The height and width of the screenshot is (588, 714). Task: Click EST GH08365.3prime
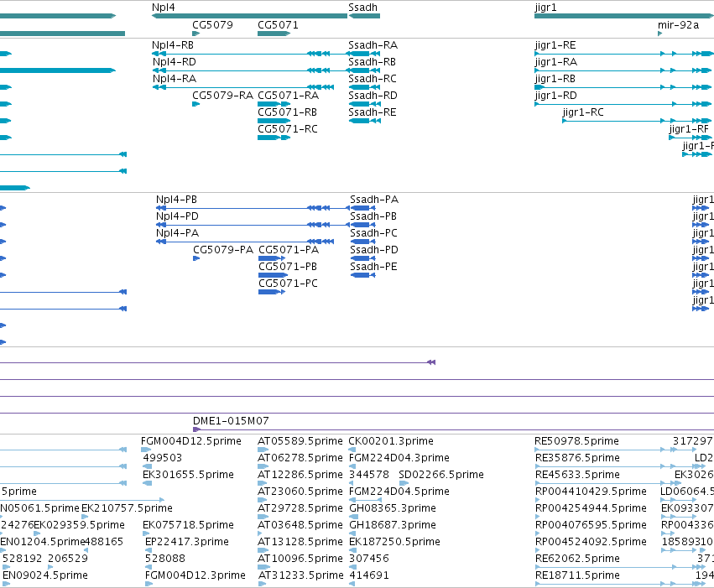[392, 508]
